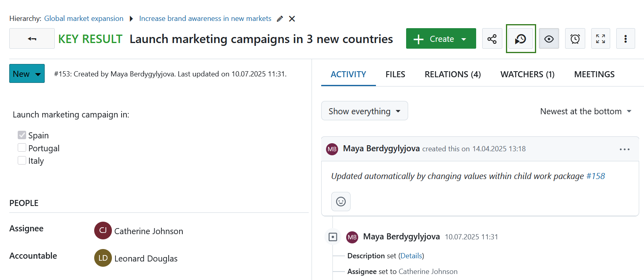Open Newest at the bottom sort dropdown
The image size is (644, 280).
(x=586, y=111)
